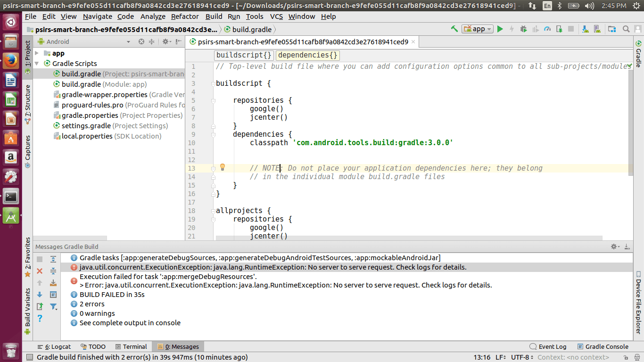Open help via blue question mark
This screenshot has width=644, height=362.
point(40,318)
